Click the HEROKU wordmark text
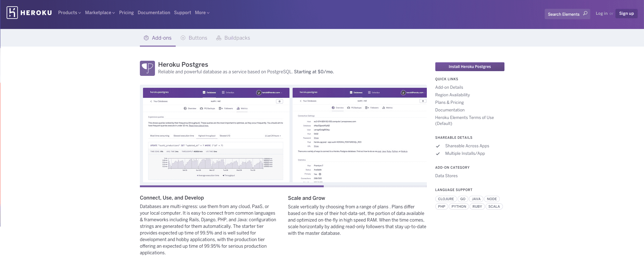The height and width of the screenshot is (265, 644). tap(36, 13)
